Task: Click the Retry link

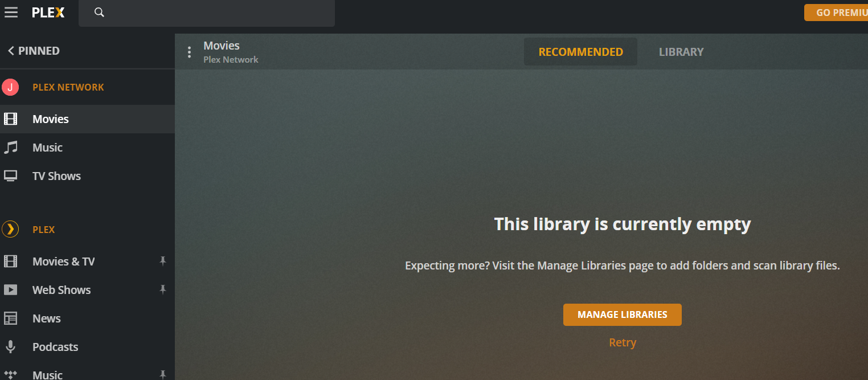Action: pos(623,342)
